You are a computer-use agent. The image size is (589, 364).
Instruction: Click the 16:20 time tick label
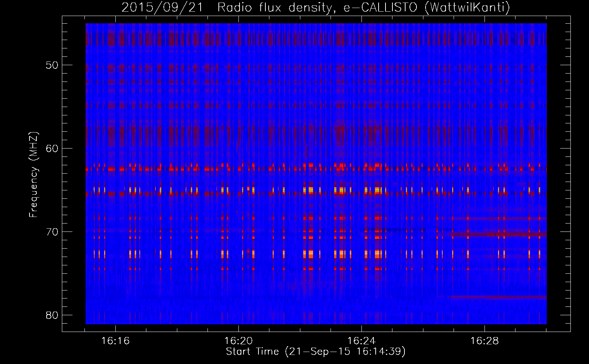[x=238, y=341]
